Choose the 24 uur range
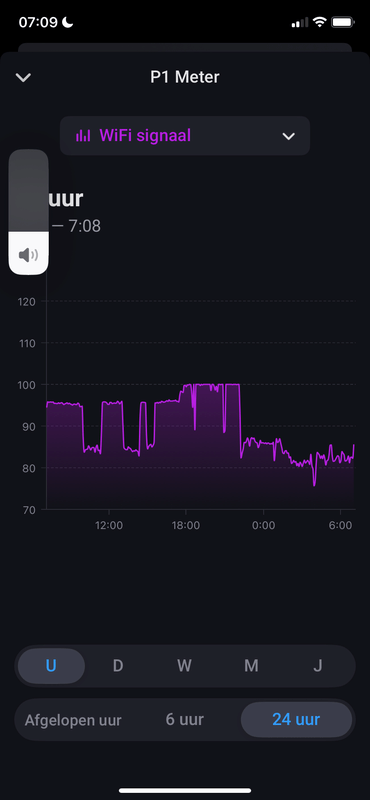Image resolution: width=370 pixels, height=800 pixels. (x=296, y=719)
